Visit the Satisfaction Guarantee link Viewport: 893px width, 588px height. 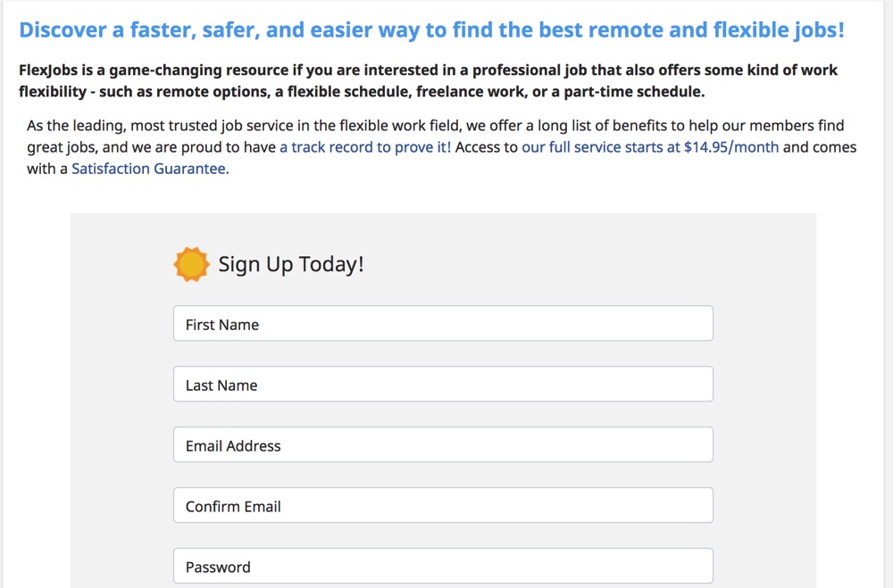(x=150, y=169)
